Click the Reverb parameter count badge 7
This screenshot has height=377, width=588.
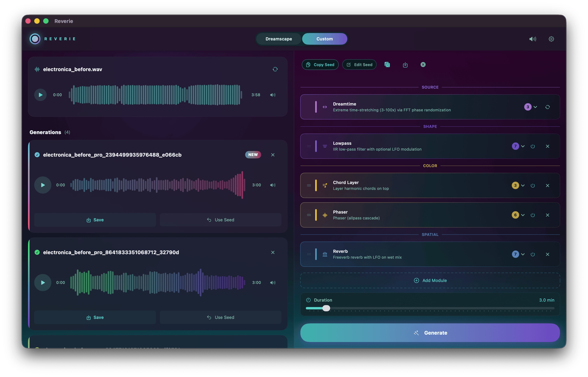tap(515, 254)
